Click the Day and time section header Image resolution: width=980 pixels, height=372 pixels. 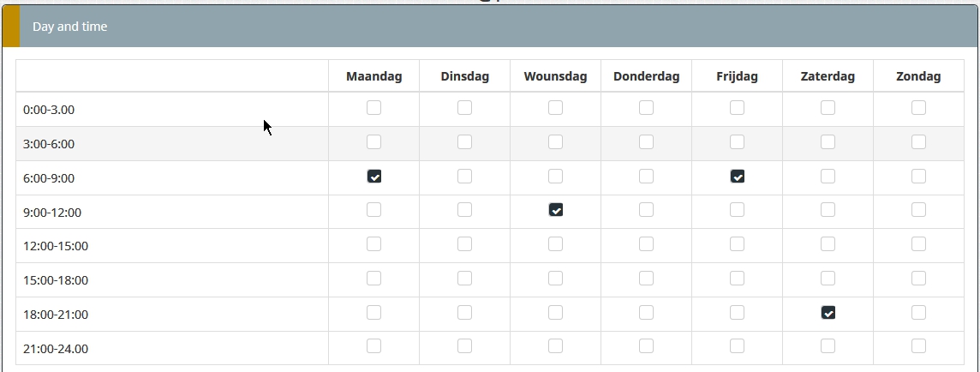click(70, 27)
